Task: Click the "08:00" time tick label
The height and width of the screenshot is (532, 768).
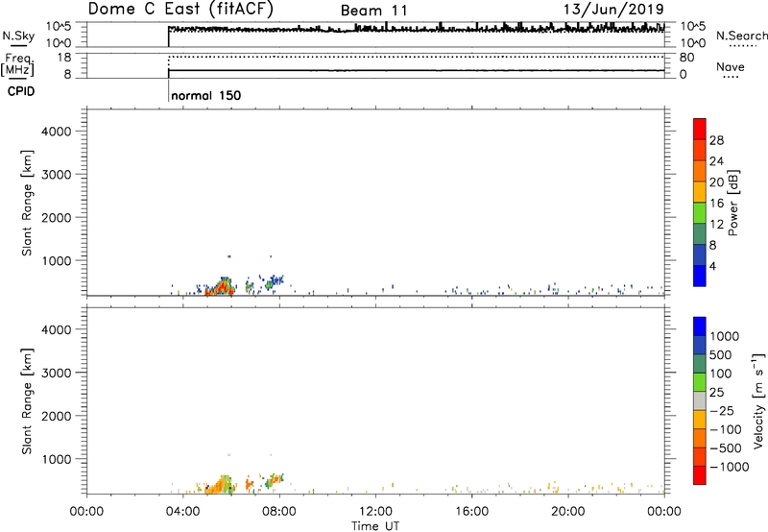Action: tap(279, 512)
